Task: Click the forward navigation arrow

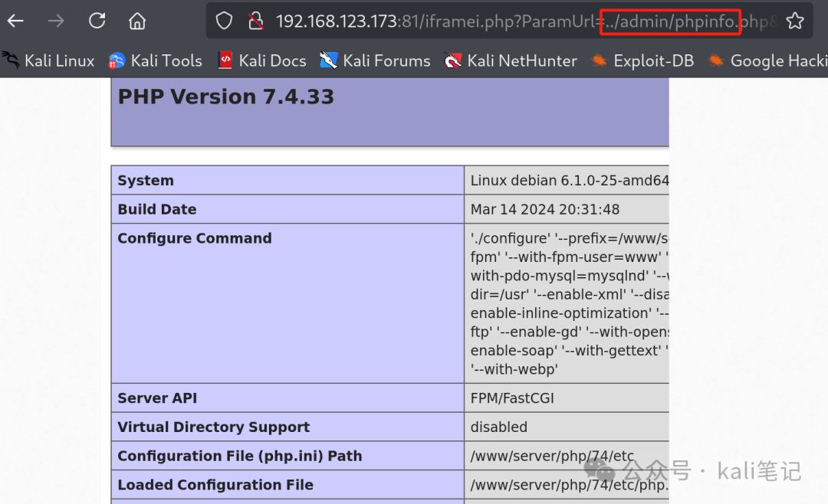Action: click(55, 21)
